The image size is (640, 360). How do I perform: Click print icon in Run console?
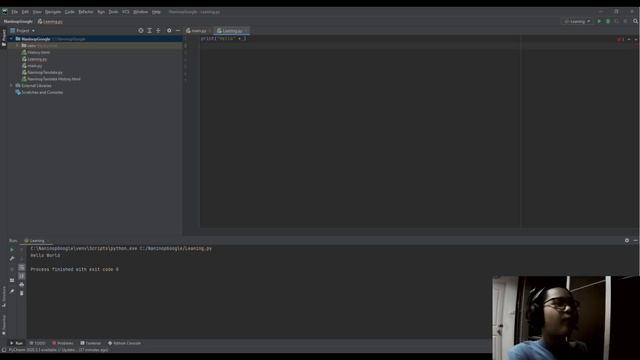point(22,284)
